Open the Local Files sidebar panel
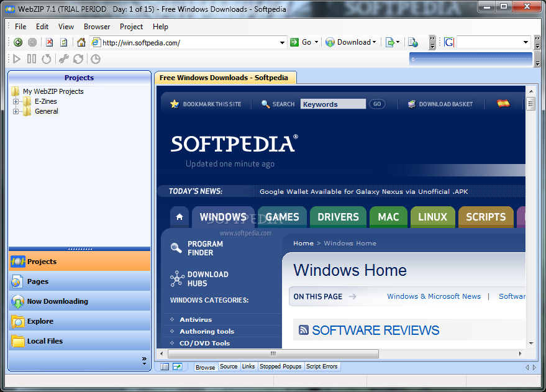Viewport: 546px width, 392px height. tap(80, 341)
